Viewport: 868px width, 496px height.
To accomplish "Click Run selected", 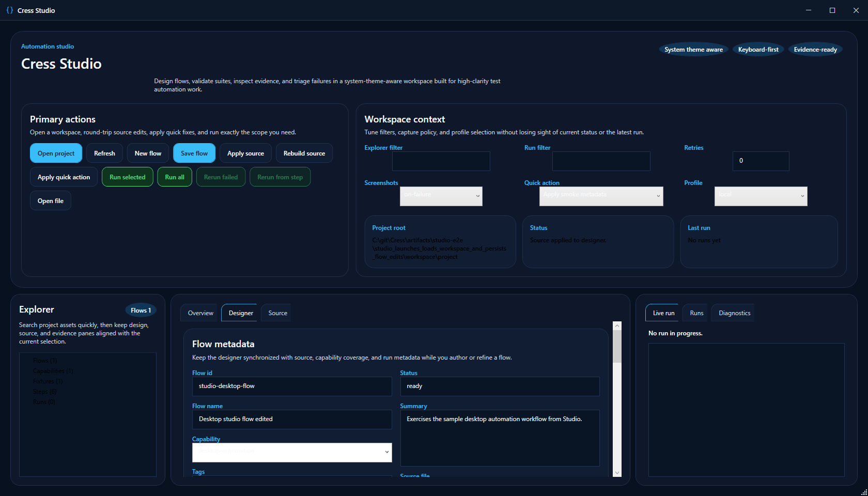I will (128, 177).
